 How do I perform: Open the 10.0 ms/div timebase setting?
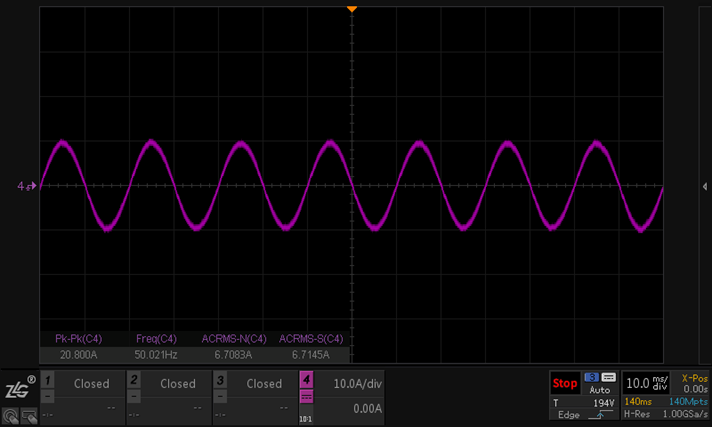tap(645, 383)
